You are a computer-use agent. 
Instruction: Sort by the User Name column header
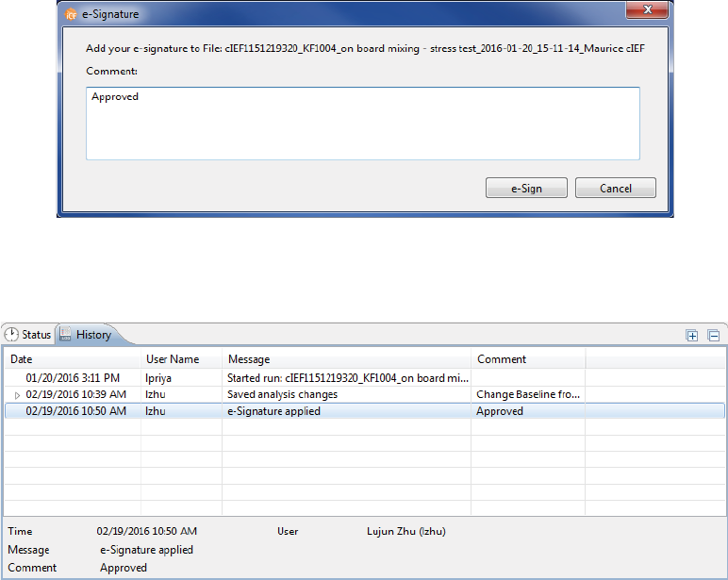pos(182,359)
